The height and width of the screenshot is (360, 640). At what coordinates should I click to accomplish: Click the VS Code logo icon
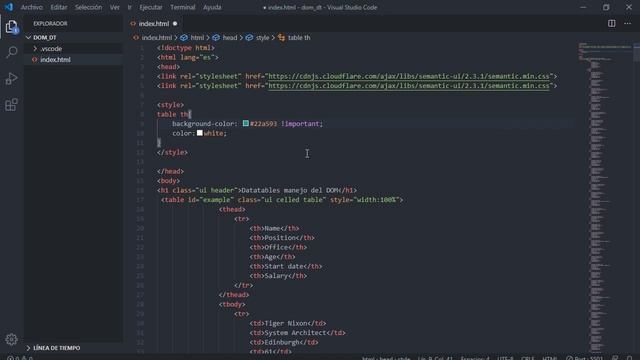click(x=9, y=7)
